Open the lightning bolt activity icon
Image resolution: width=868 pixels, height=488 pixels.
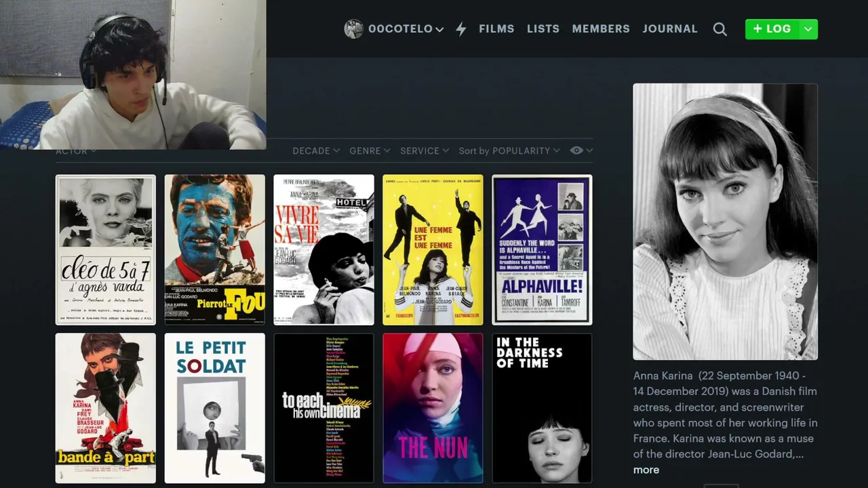click(461, 29)
